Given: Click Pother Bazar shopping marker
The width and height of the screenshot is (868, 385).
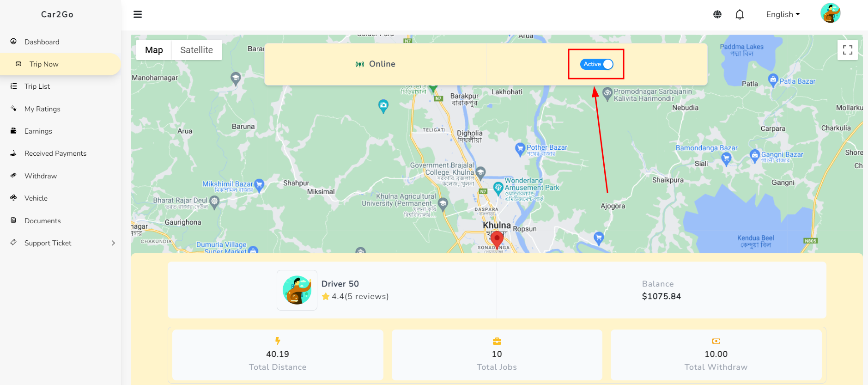Looking at the screenshot, I should click(520, 149).
